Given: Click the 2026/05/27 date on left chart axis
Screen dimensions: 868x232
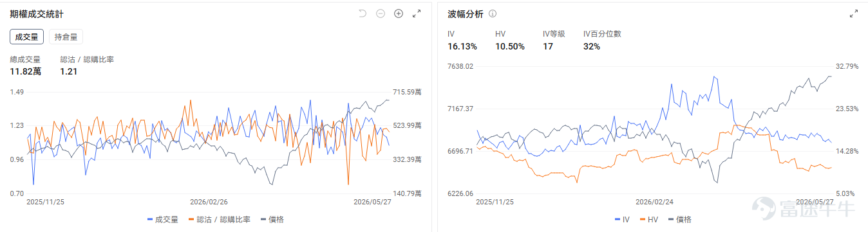Looking at the screenshot, I should [x=372, y=202].
